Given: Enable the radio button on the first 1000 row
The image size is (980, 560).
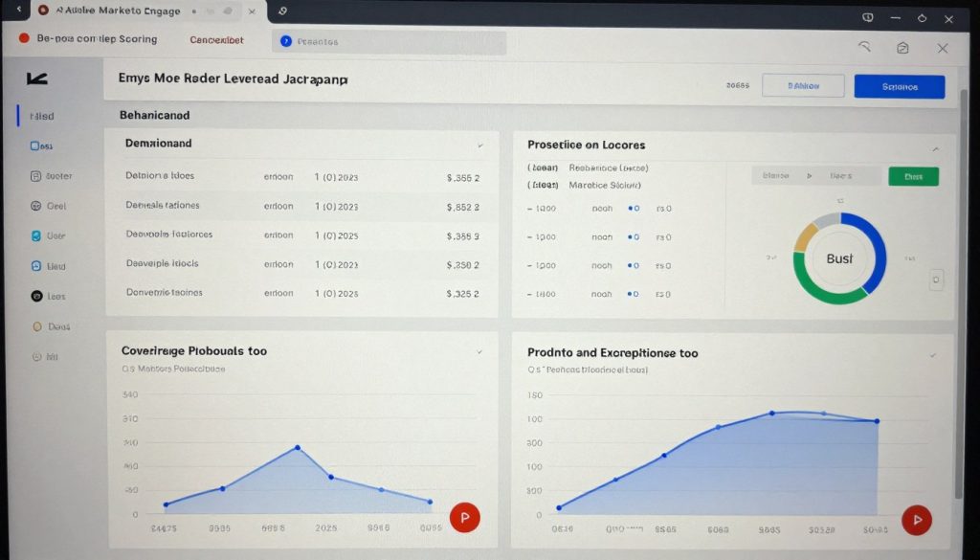Looking at the screenshot, I should coord(630,208).
